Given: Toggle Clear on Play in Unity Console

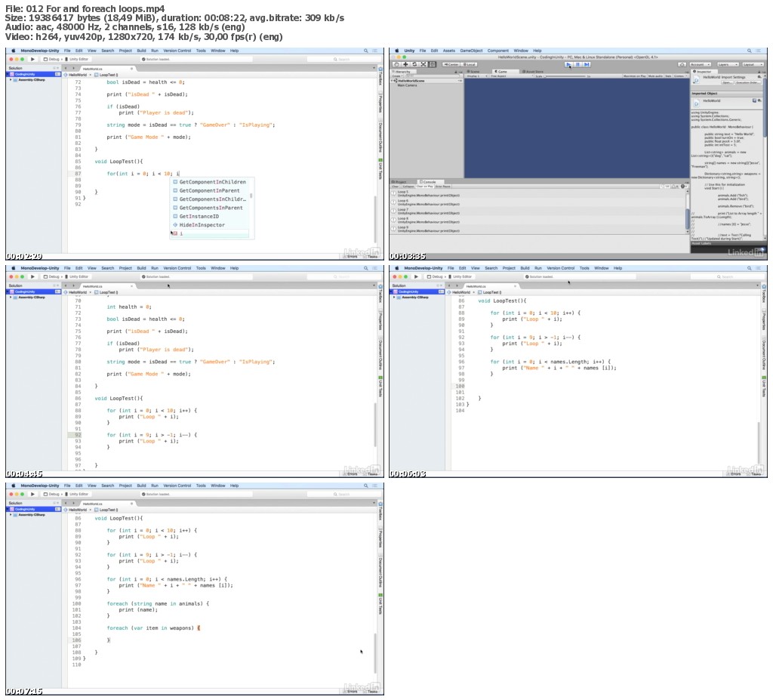Looking at the screenshot, I should tap(424, 187).
